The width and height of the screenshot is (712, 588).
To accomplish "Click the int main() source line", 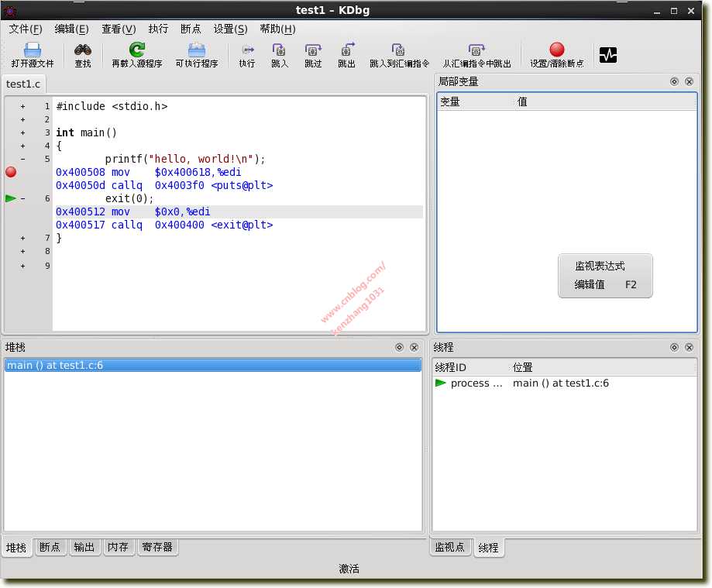I will [86, 132].
